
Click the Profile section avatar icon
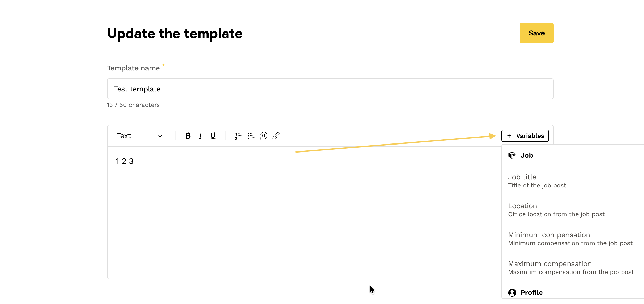512,293
